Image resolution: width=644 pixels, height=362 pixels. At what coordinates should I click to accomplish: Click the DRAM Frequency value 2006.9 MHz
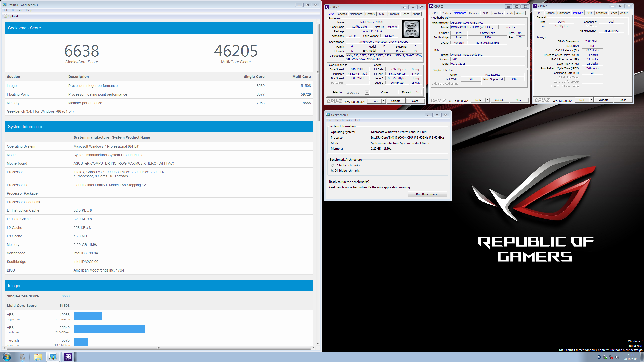(x=592, y=41)
